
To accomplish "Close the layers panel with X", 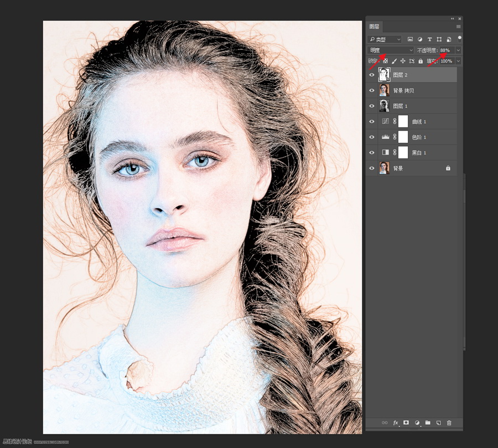I will [460, 19].
